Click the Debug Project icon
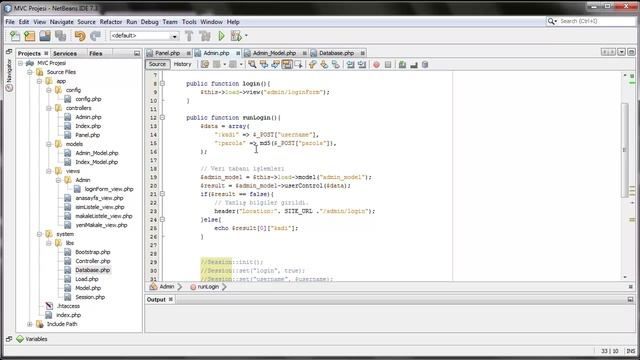The image size is (640, 360). point(236,36)
